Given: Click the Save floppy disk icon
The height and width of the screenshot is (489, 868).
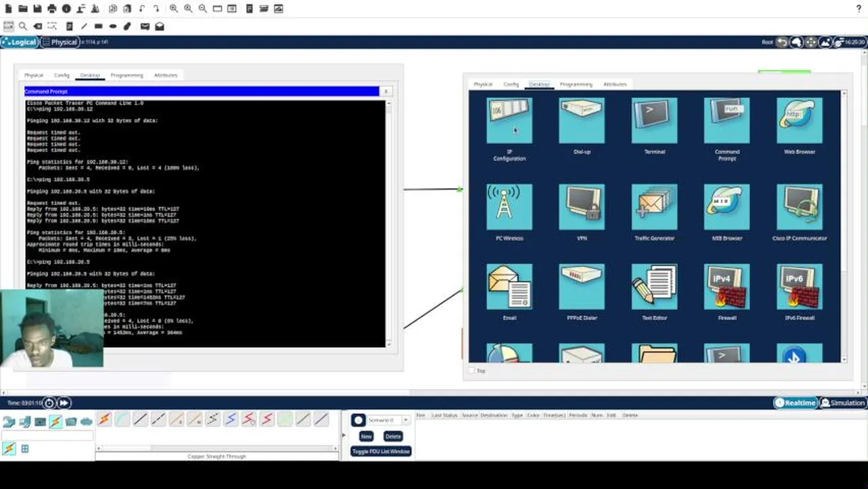Looking at the screenshot, I should (37, 9).
